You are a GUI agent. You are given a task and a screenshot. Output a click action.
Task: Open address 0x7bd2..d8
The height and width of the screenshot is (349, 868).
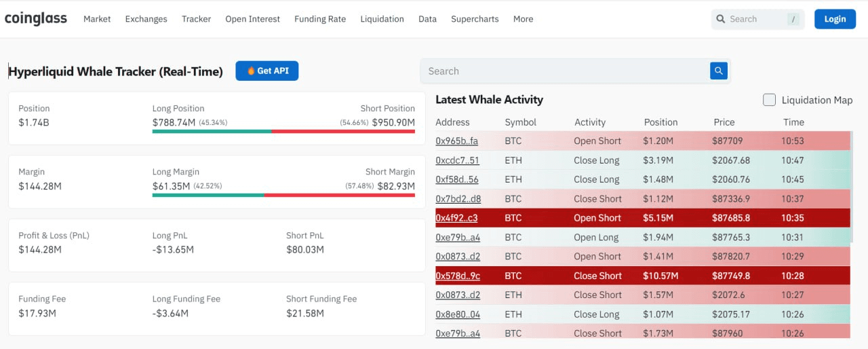click(458, 199)
